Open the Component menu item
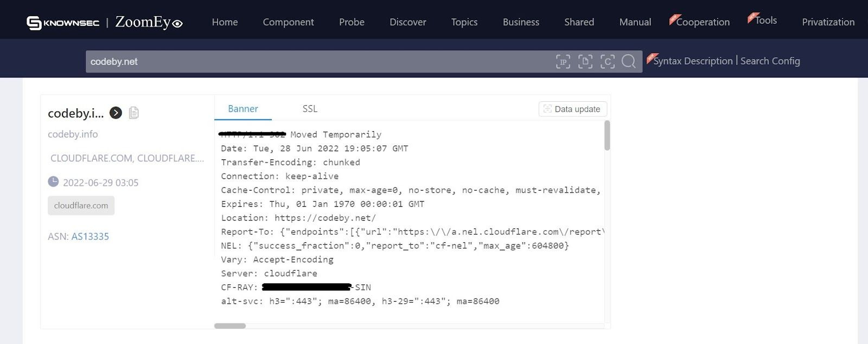The width and height of the screenshot is (868, 344). [x=288, y=22]
